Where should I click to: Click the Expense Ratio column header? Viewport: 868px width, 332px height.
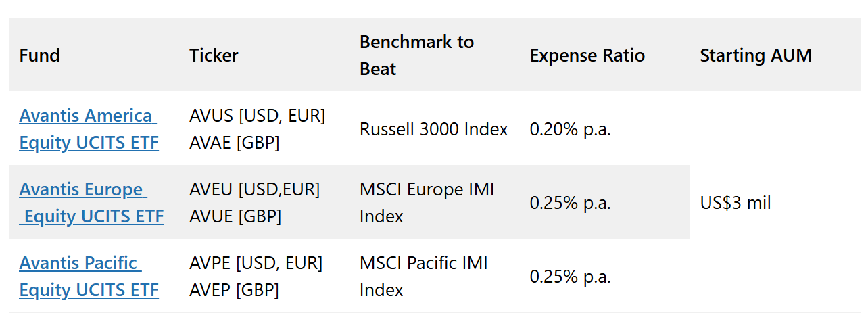(587, 55)
